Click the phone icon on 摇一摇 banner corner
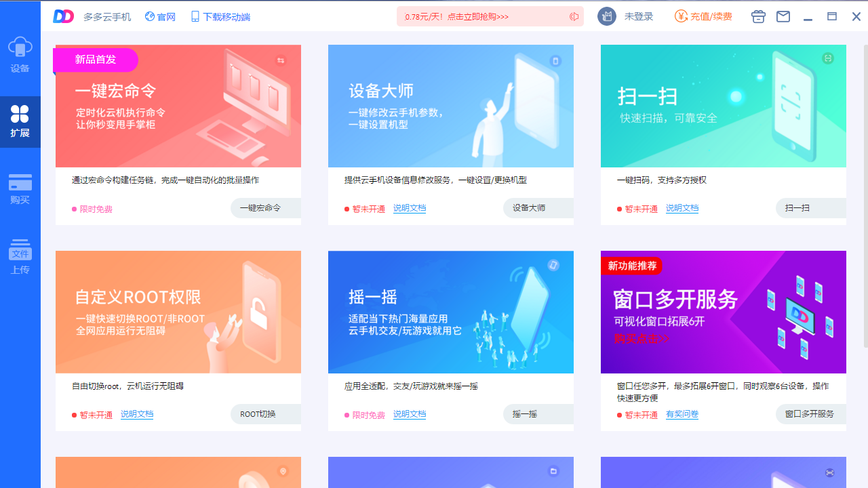Screen dimensions: 868x488 click(x=554, y=265)
